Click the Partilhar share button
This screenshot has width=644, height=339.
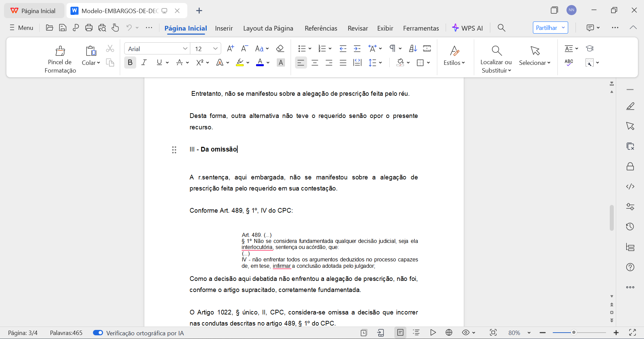pos(550,28)
